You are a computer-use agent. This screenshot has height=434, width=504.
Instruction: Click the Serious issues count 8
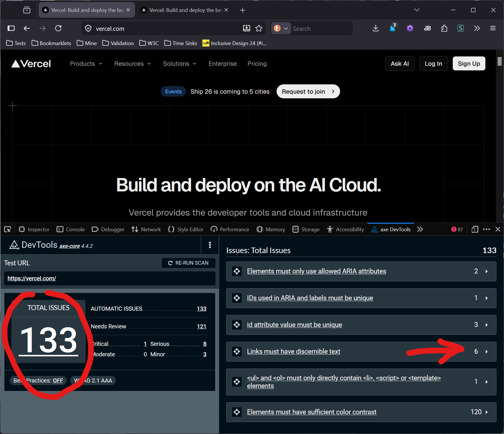tap(205, 344)
